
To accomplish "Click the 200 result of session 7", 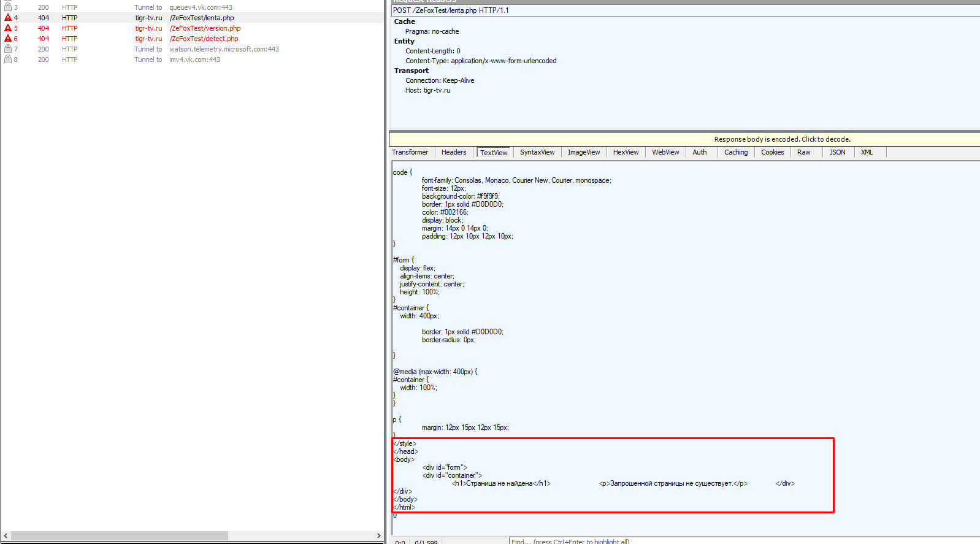I will click(43, 49).
